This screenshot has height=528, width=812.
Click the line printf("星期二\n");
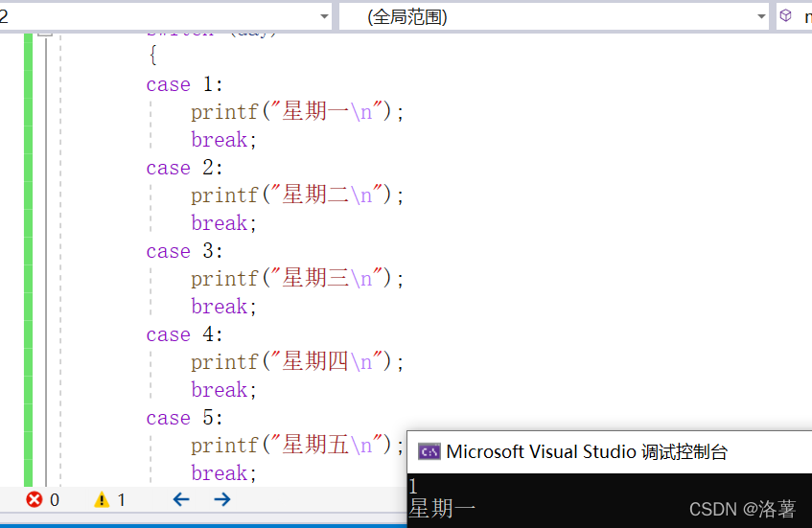click(297, 195)
